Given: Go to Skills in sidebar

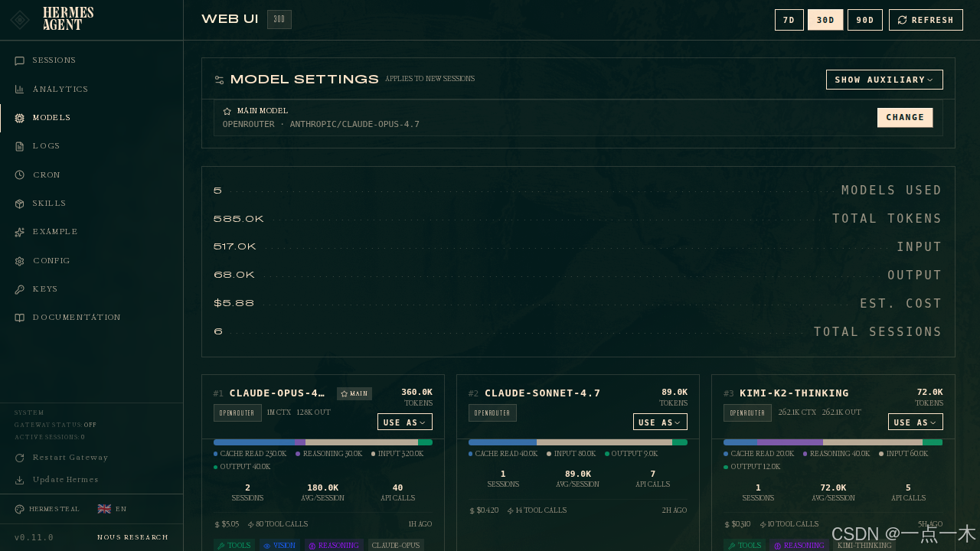Looking at the screenshot, I should (x=91, y=204).
